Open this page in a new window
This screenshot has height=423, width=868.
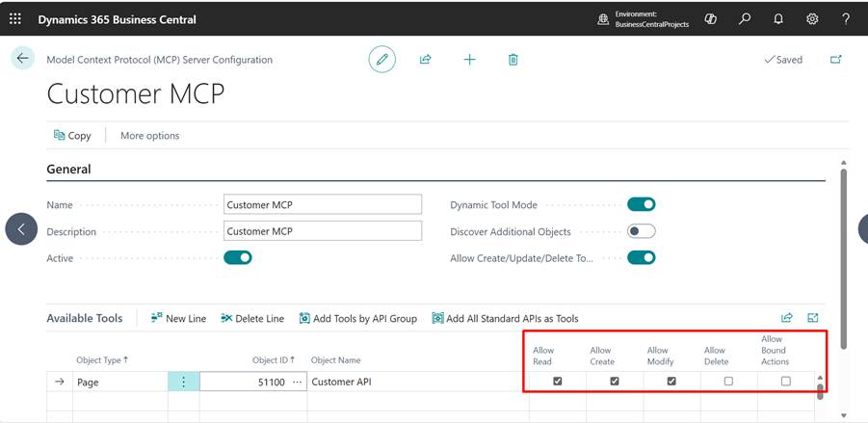pos(836,59)
